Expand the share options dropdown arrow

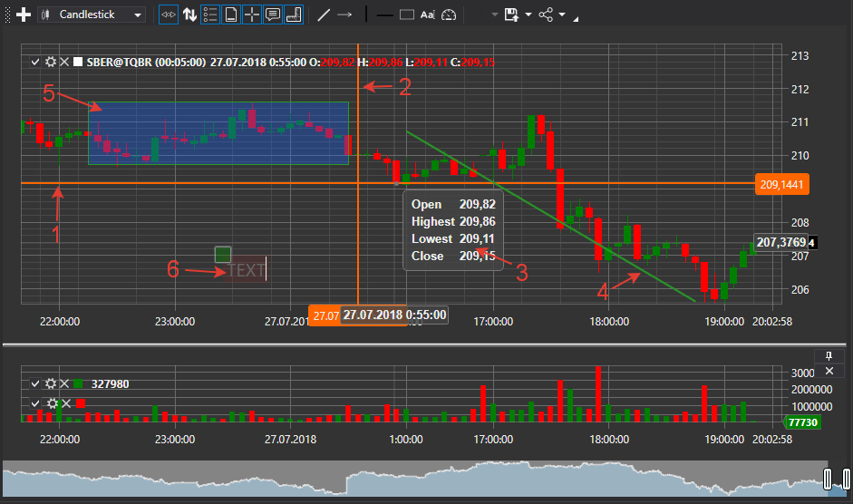[x=562, y=15]
